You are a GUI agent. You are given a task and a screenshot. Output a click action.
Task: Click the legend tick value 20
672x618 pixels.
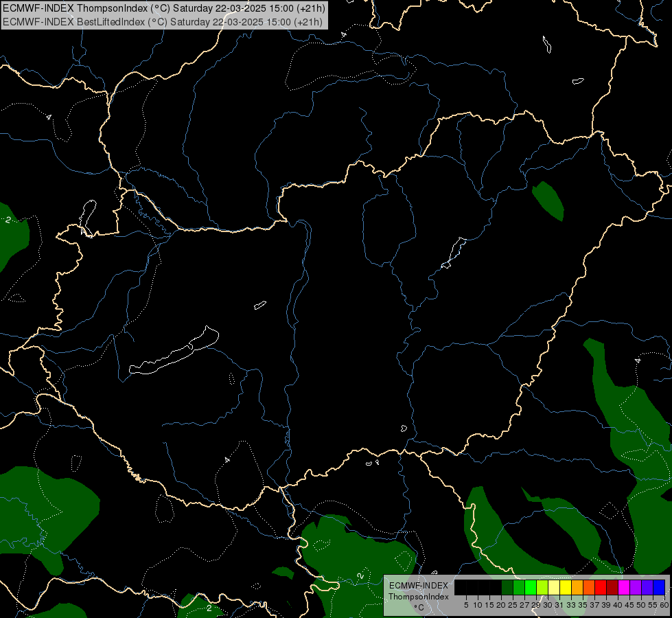click(500, 605)
